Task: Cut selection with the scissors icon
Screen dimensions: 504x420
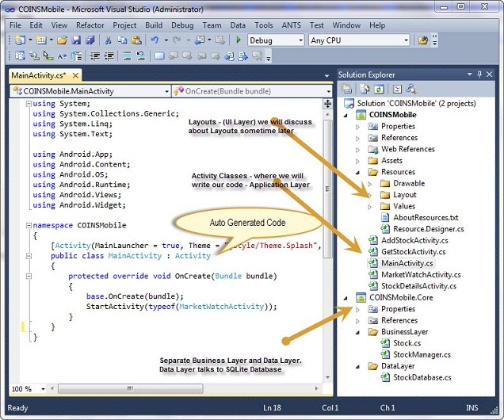Action: (x=109, y=40)
